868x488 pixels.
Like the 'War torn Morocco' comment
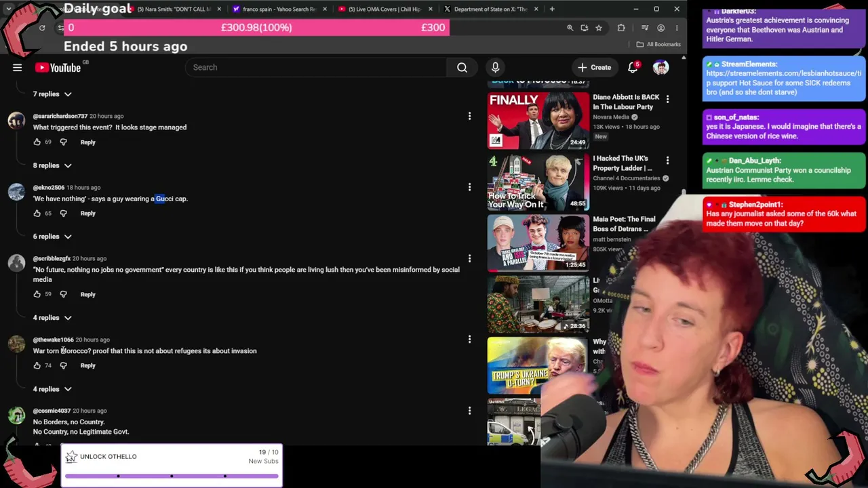tap(37, 365)
